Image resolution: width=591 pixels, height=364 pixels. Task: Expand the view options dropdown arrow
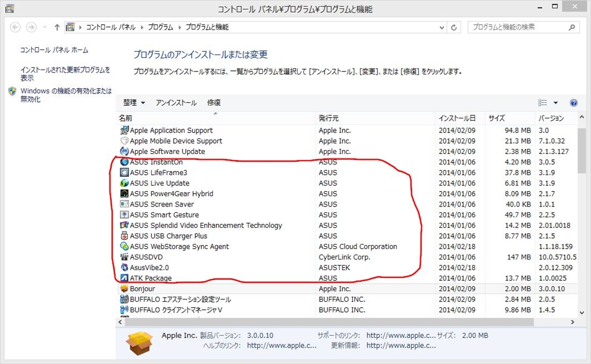coord(556,103)
